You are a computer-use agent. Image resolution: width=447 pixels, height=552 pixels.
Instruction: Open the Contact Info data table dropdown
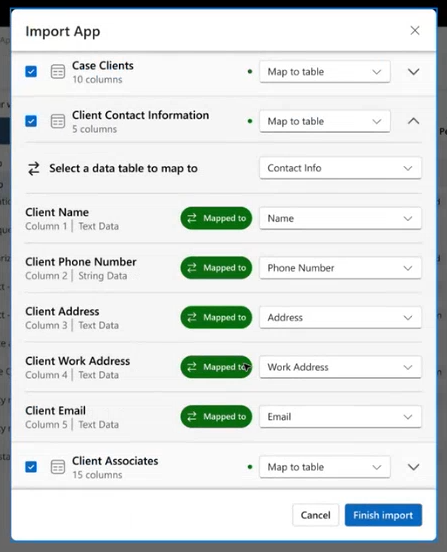pos(340,168)
